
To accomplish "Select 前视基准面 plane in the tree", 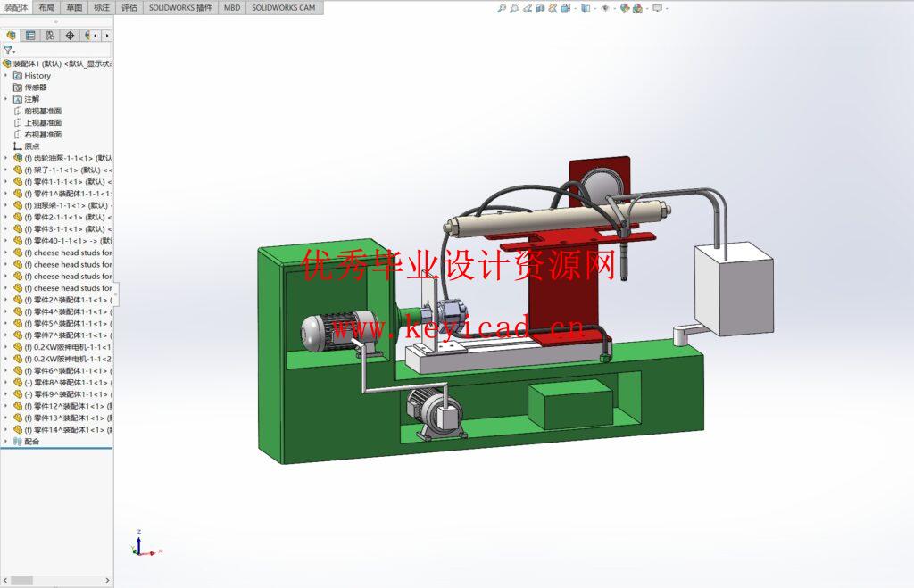I will [x=42, y=111].
